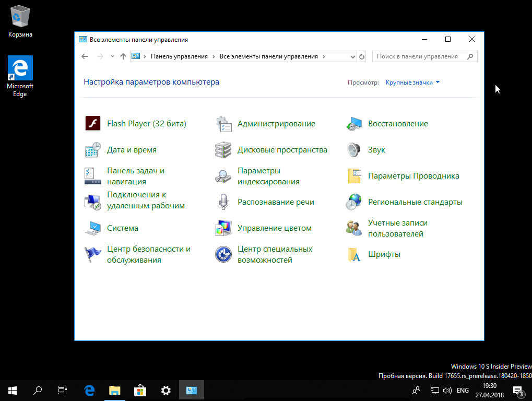Open the Учетные записи пользователей icon

coord(354,228)
